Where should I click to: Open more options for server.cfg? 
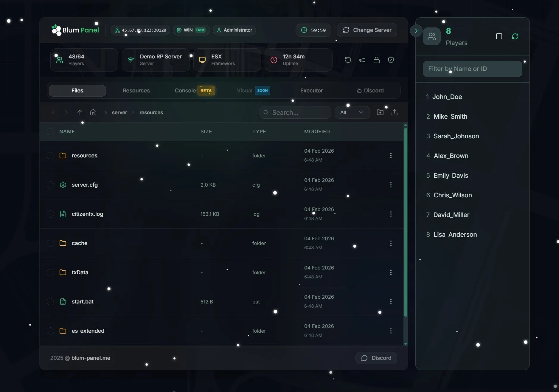391,185
